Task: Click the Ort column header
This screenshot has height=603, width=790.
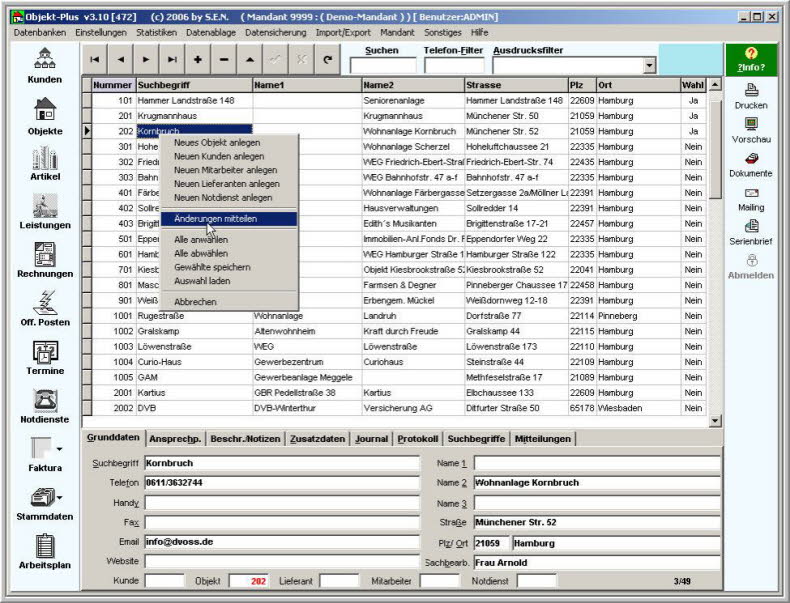Action: 638,85
